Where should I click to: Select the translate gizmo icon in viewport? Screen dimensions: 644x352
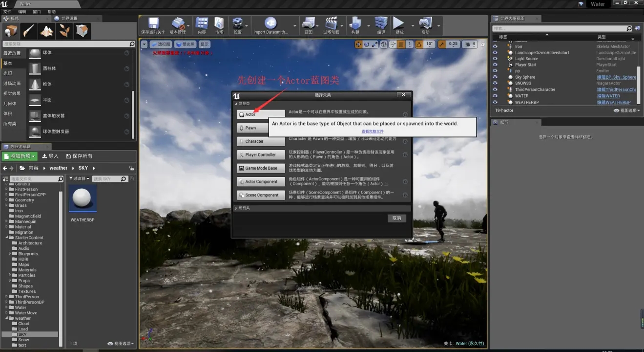point(359,44)
